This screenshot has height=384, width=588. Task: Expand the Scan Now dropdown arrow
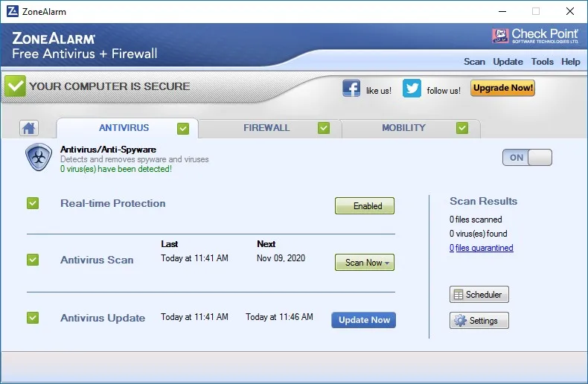pos(387,263)
